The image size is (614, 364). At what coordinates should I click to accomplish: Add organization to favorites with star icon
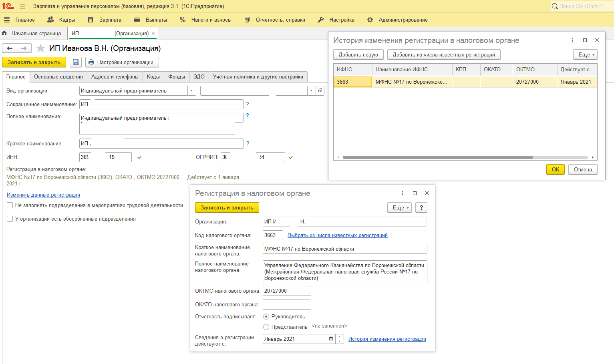tap(40, 48)
